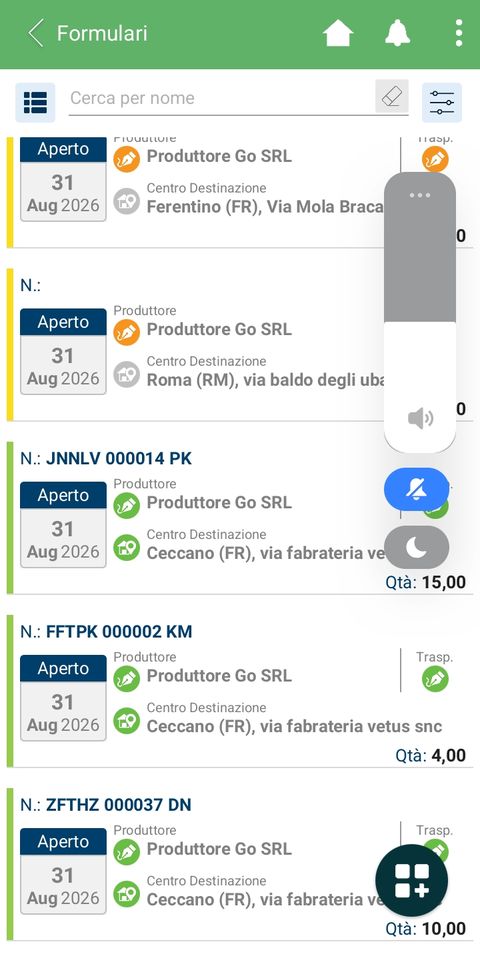Toggle the do-not-disturb moon button
The width and height of the screenshot is (480, 962).
click(x=417, y=547)
